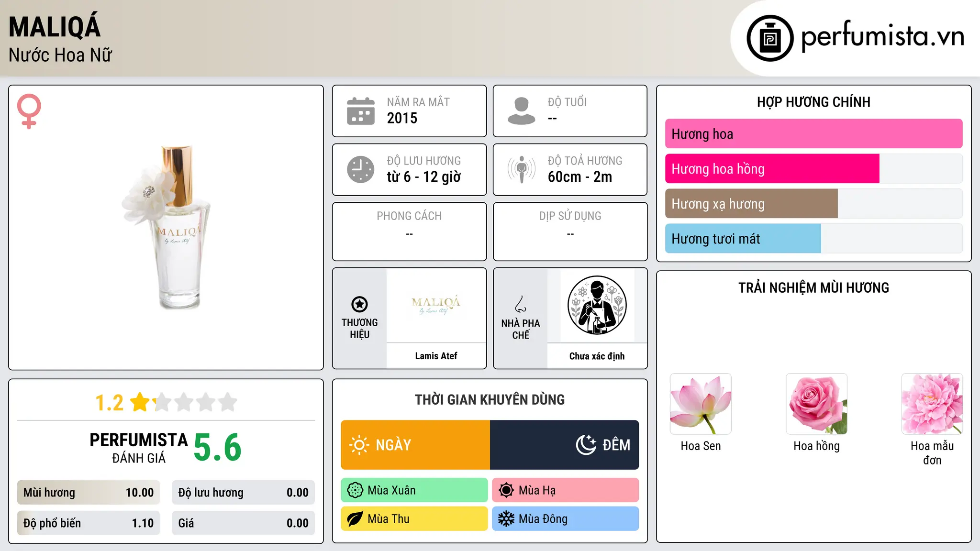Click the last grey rating star
The height and width of the screenshot is (551, 980).
tap(228, 402)
